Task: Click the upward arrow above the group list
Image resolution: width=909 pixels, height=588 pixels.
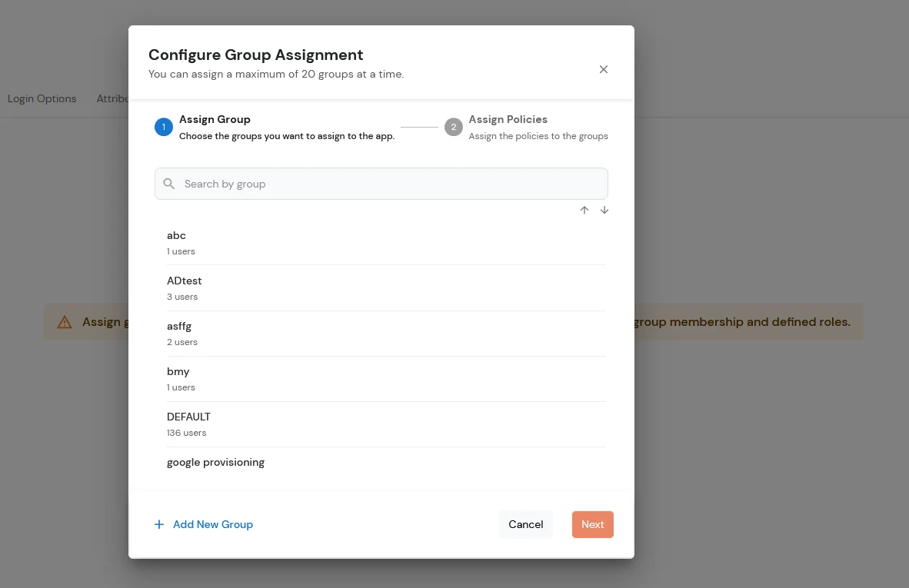Action: click(x=584, y=210)
